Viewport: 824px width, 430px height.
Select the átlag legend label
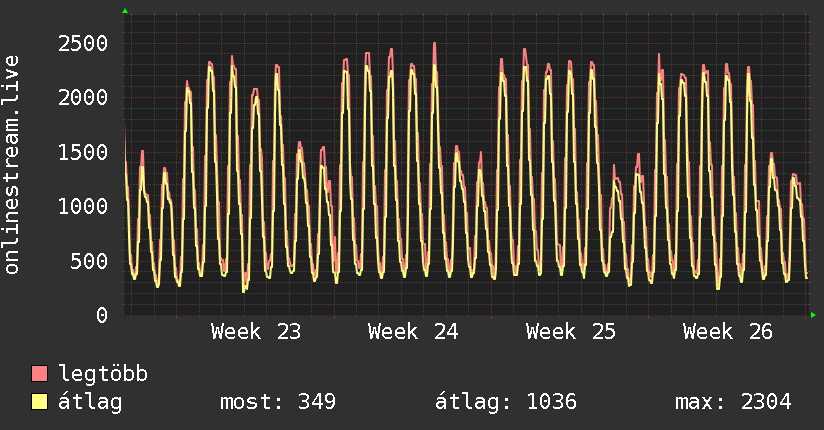point(90,402)
